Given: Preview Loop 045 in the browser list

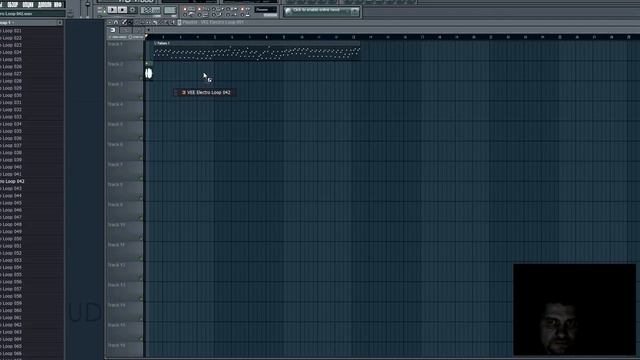Looking at the screenshot, I should pyautogui.click(x=11, y=203).
